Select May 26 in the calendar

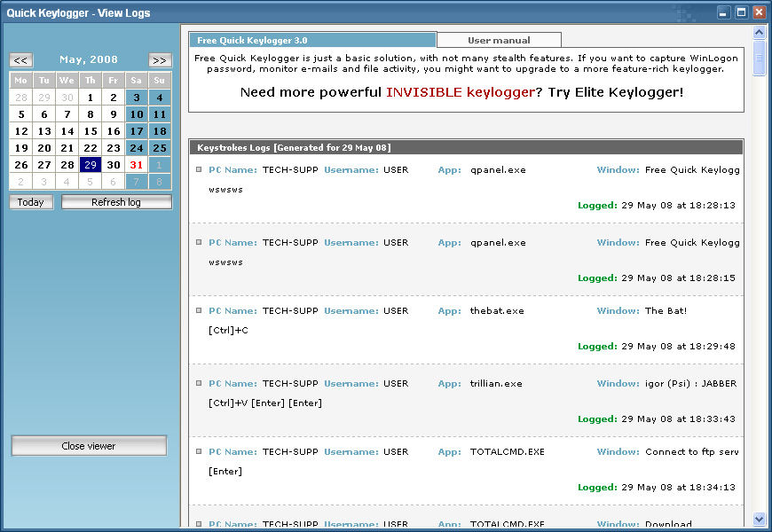coord(21,165)
